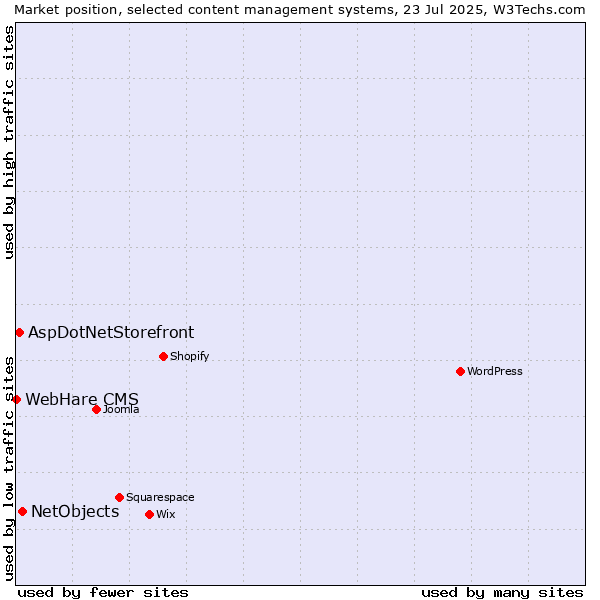Select the AspDotNetStorefront label text
Viewport: 600px width, 600px height.
[x=111, y=333]
